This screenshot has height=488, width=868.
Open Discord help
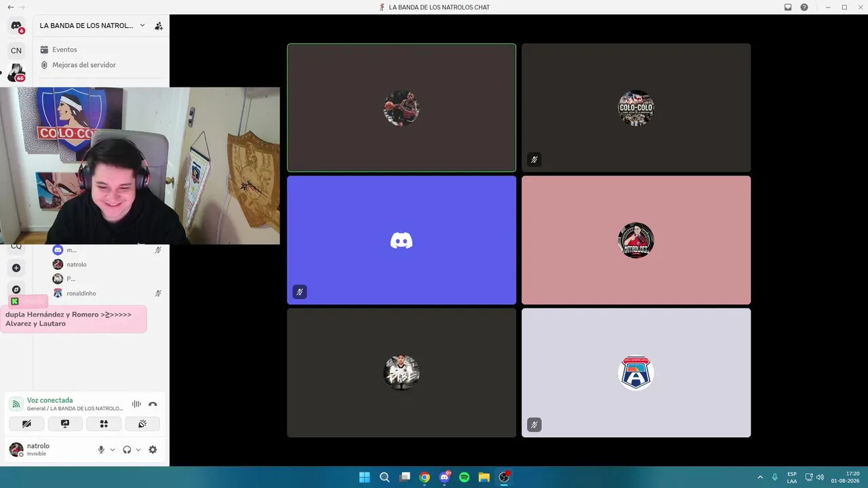click(804, 7)
